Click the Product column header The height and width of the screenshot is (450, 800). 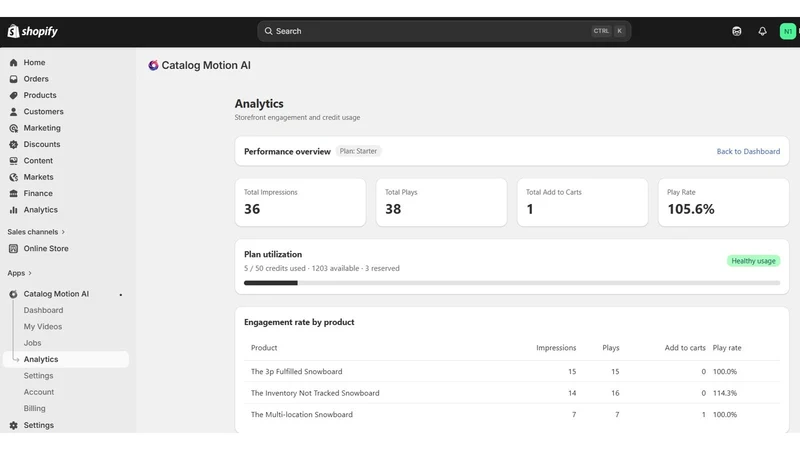coord(264,347)
